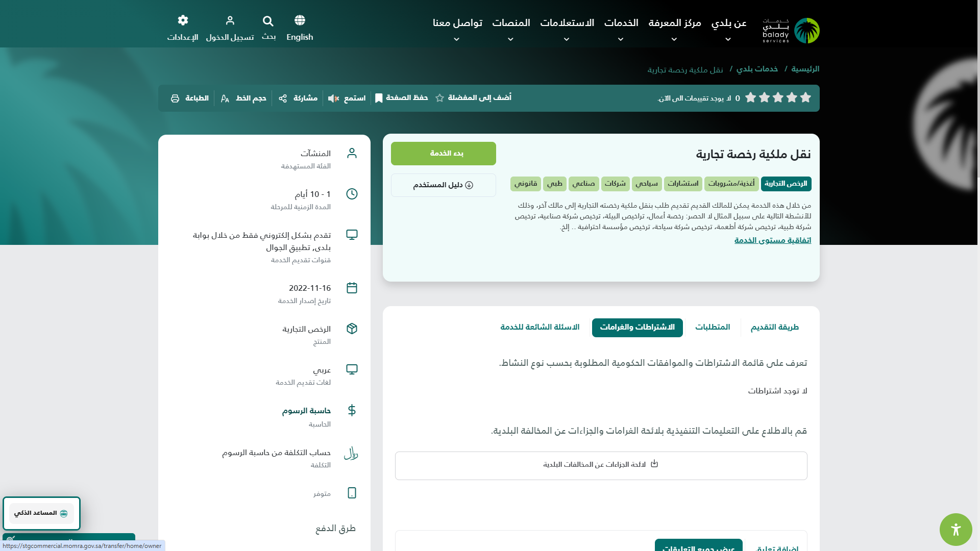
Task: Open the اتفاقية مستوى الخدمة link
Action: pyautogui.click(x=772, y=240)
